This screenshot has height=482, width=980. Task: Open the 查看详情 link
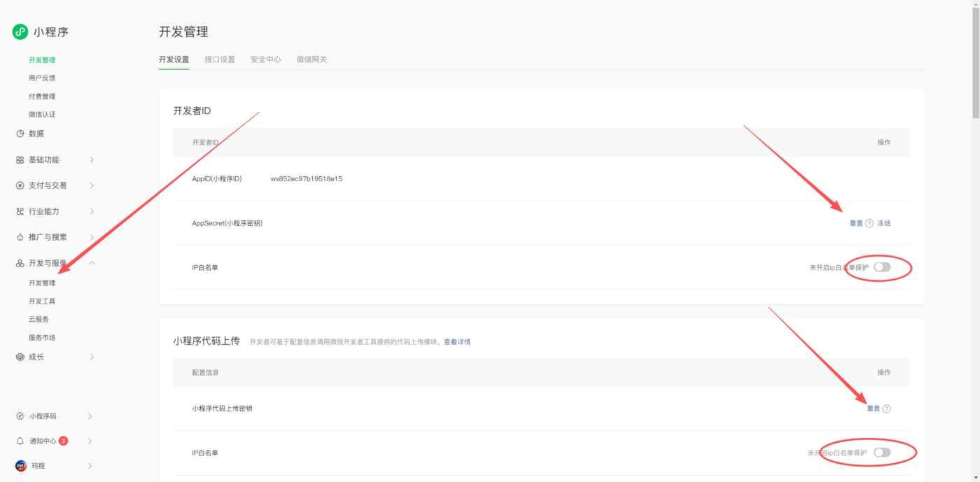tap(457, 342)
